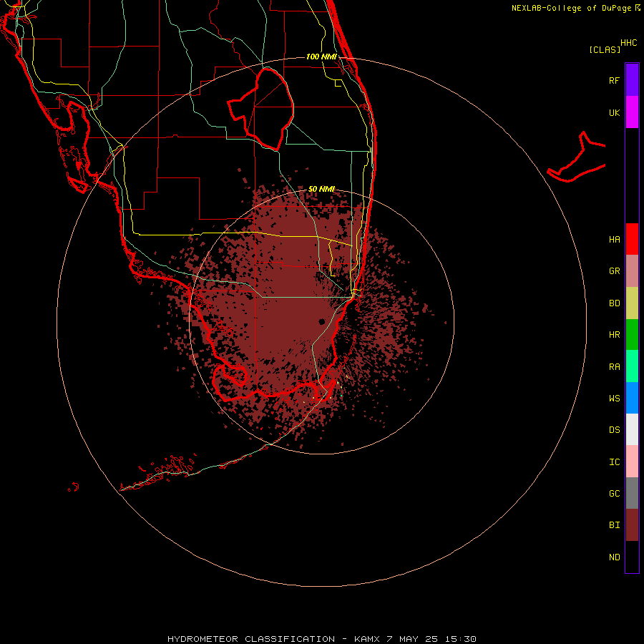Click the 100 NMI range ring label

tap(321, 57)
